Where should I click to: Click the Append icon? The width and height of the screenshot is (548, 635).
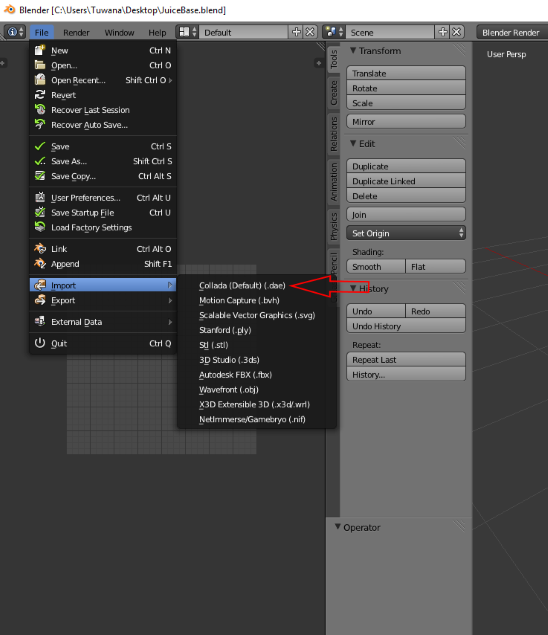click(40, 264)
